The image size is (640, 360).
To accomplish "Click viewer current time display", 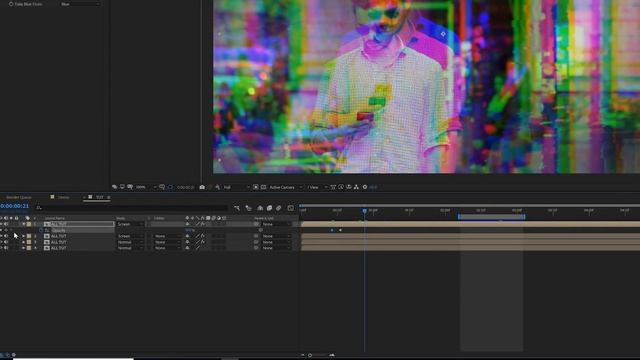I will 186,187.
